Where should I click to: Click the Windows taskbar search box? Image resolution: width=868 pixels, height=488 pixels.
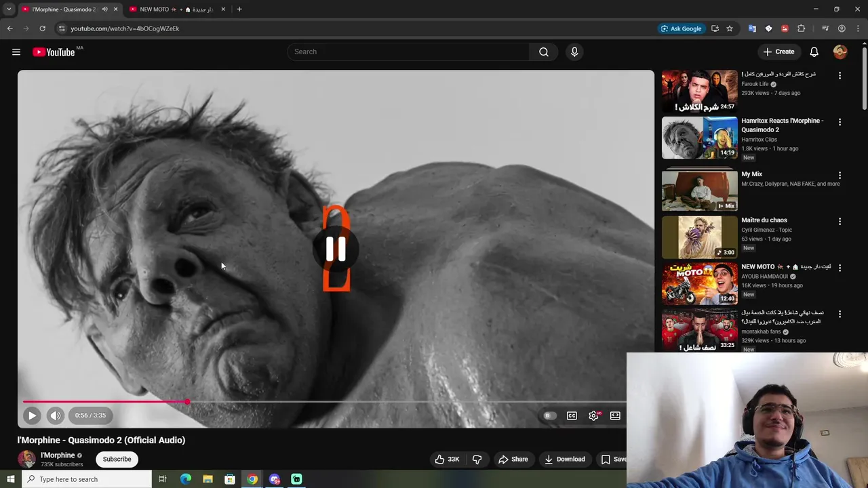[87, 479]
